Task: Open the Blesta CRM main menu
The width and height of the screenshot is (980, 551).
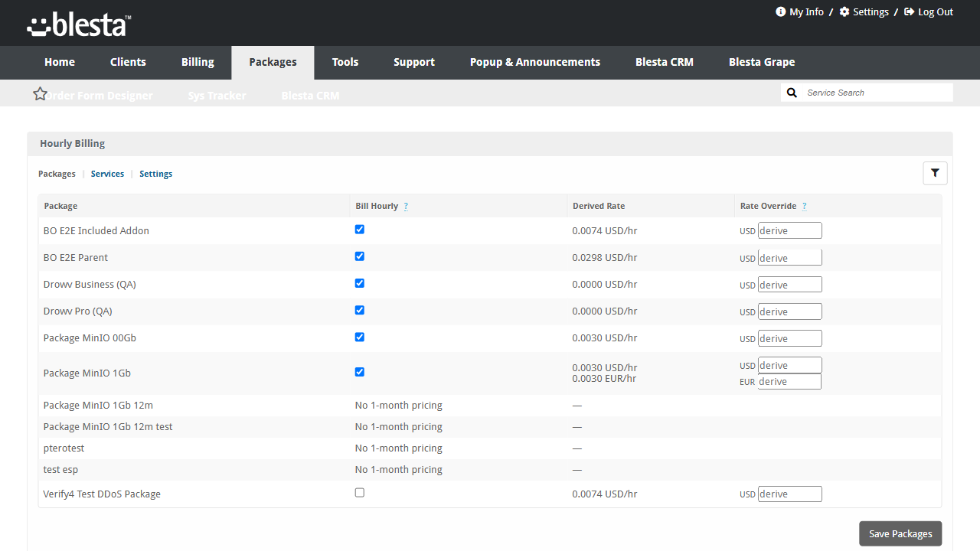Action: (x=665, y=62)
